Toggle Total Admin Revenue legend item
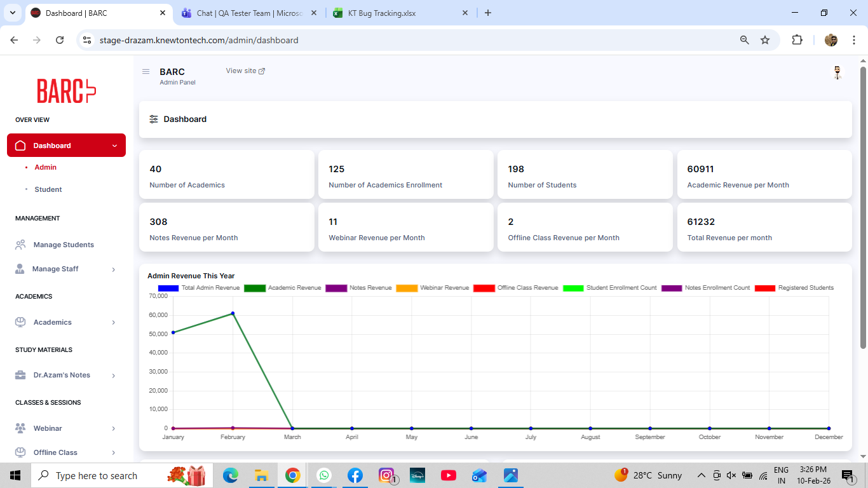This screenshot has height=488, width=868. click(x=199, y=288)
